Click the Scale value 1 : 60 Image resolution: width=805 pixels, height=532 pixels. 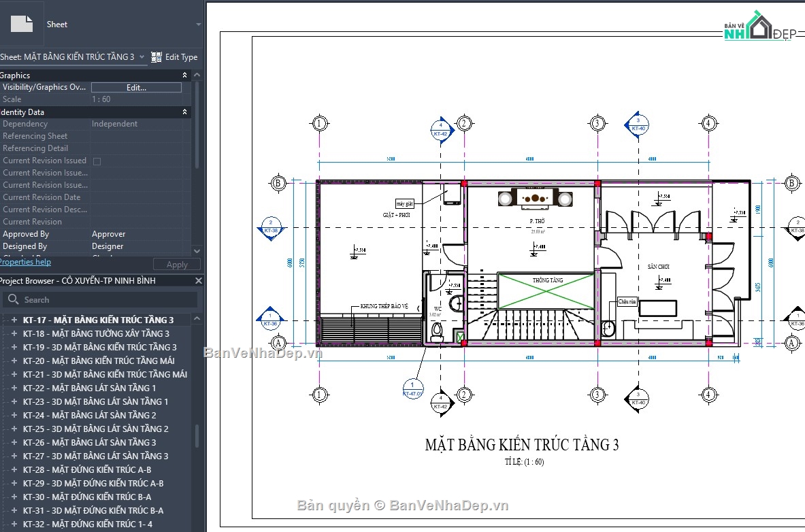click(101, 99)
